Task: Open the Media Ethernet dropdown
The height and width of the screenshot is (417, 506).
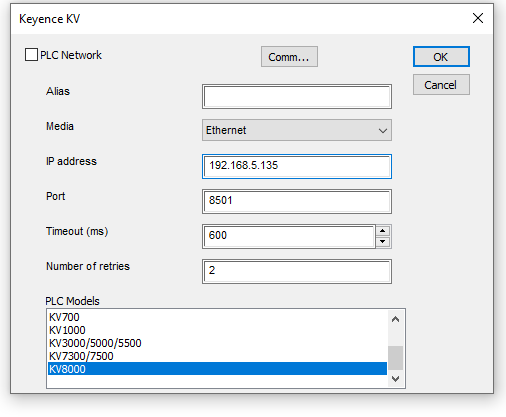Action: coord(297,130)
